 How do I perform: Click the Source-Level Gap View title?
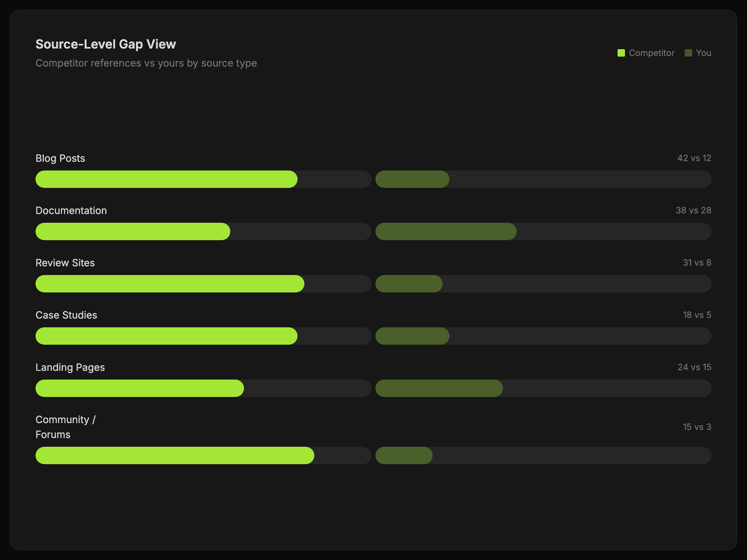coord(106,44)
